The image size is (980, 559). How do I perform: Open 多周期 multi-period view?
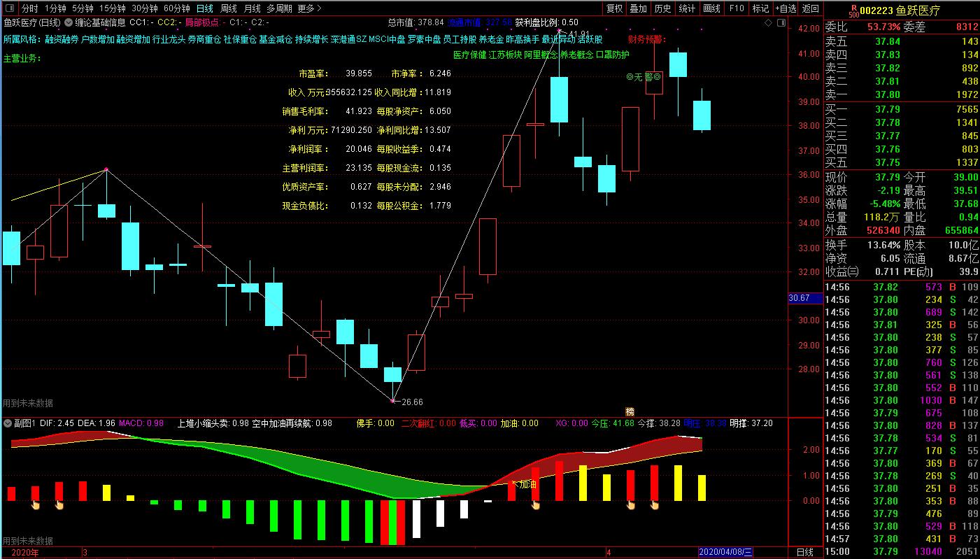[279, 8]
